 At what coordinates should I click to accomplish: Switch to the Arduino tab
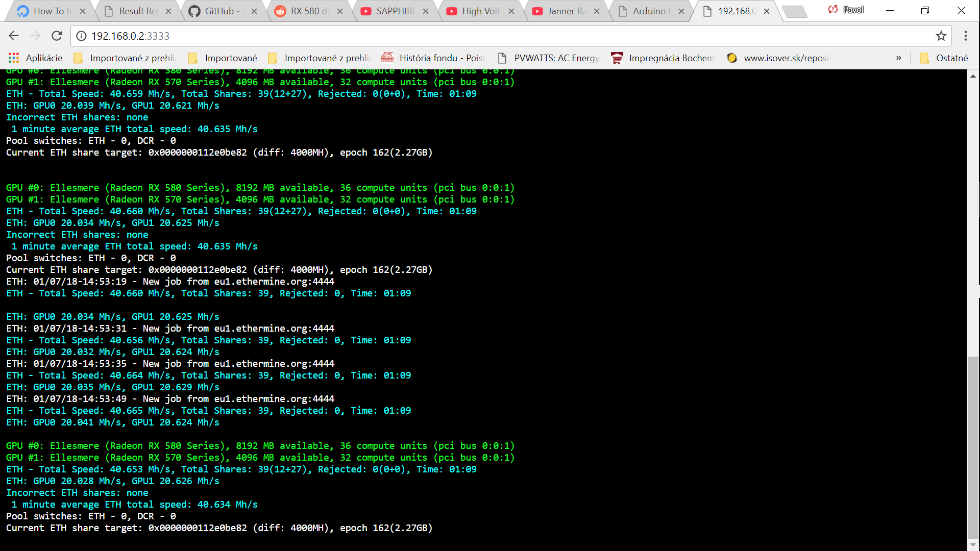[648, 11]
